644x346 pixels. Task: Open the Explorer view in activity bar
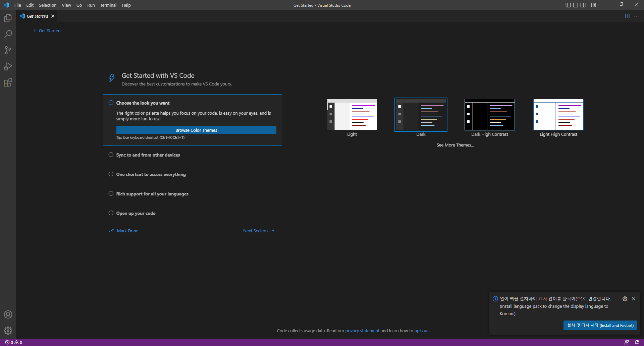8,18
